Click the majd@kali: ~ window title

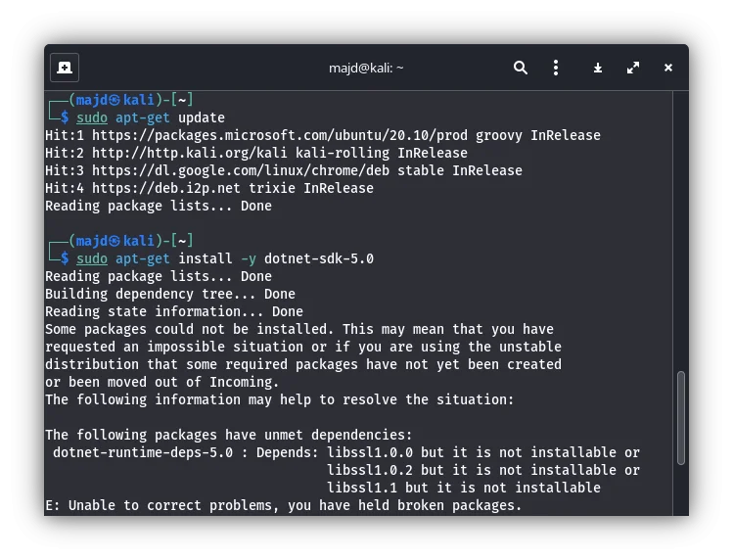pos(366,69)
